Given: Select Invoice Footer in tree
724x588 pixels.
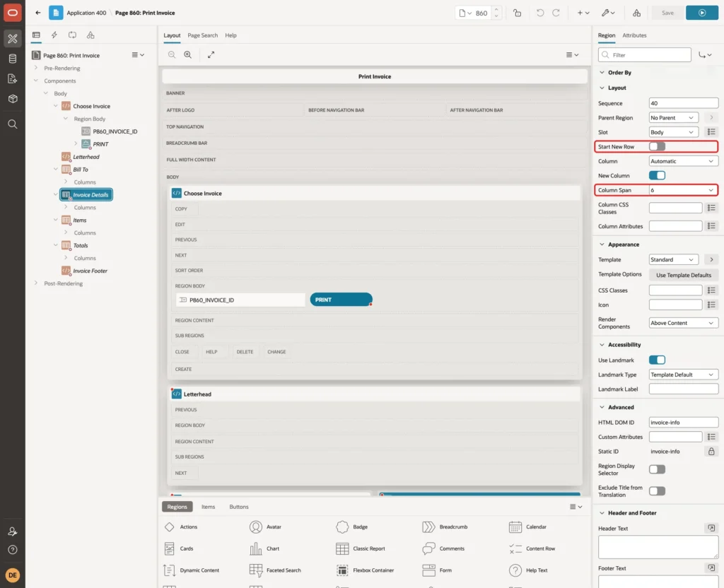Looking at the screenshot, I should [90, 271].
